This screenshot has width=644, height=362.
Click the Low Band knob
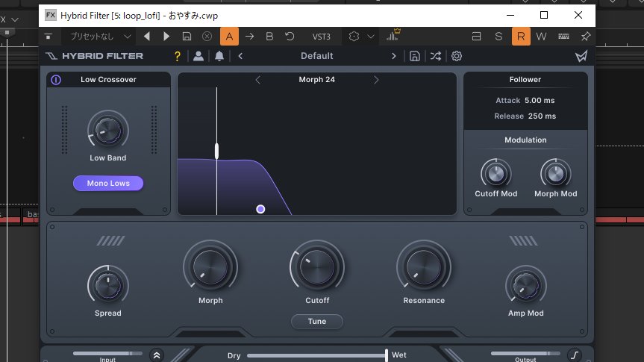(x=108, y=131)
